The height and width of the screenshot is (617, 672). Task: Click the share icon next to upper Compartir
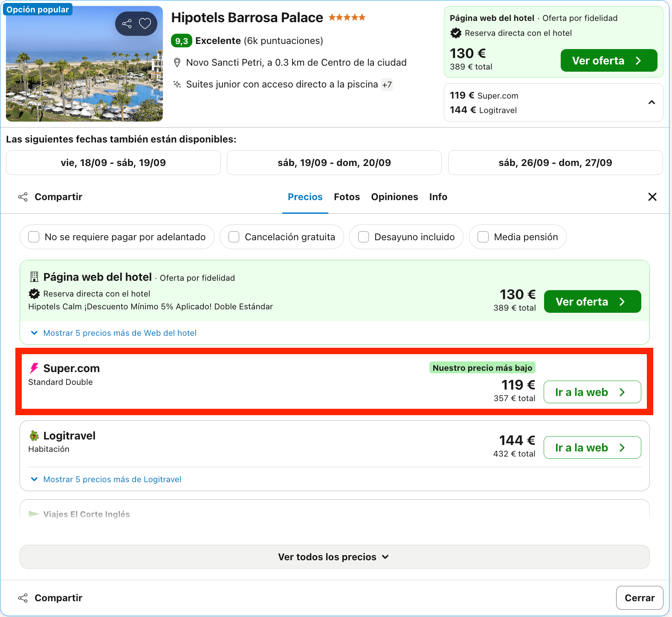[23, 197]
